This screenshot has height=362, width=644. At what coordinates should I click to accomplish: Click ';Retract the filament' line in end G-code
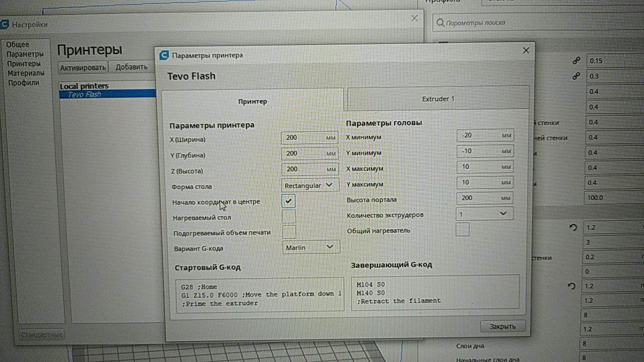[x=398, y=301]
